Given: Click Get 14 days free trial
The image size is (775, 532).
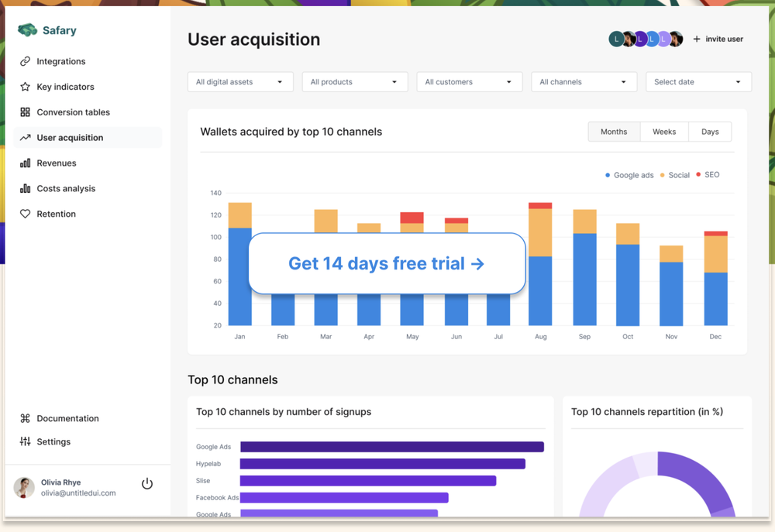Looking at the screenshot, I should [x=387, y=263].
